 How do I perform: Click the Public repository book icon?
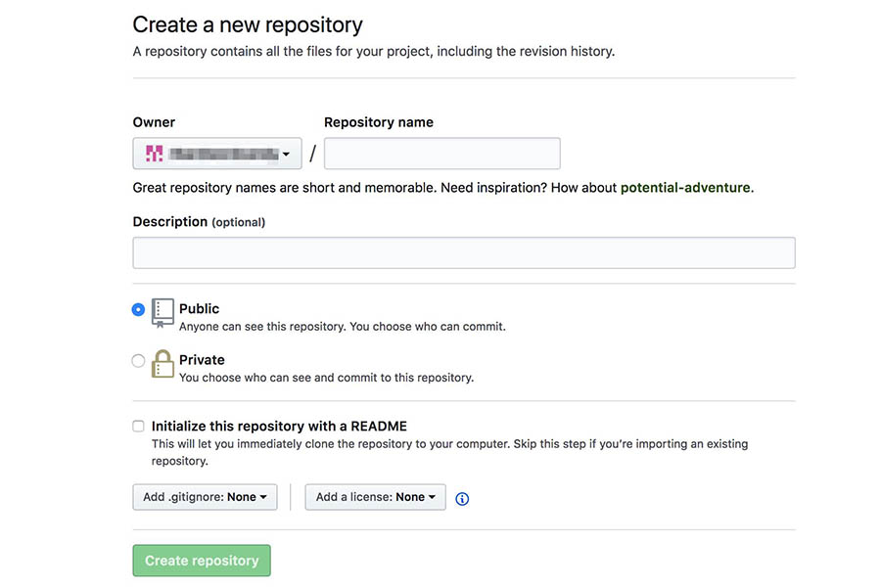[x=162, y=313]
